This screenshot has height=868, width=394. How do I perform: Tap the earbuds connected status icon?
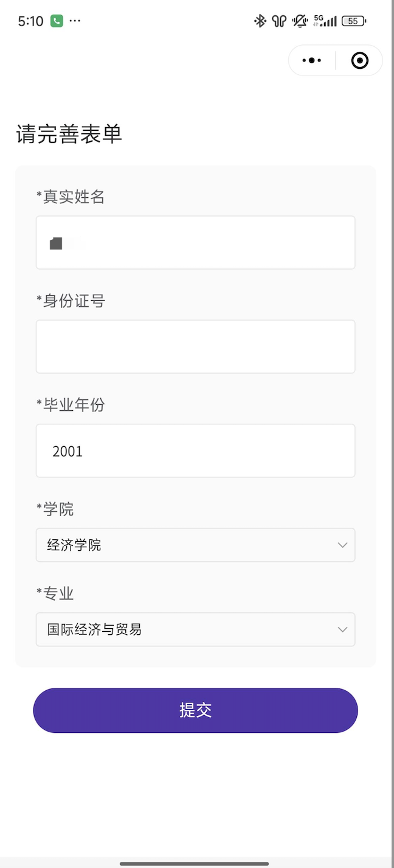pyautogui.click(x=279, y=21)
